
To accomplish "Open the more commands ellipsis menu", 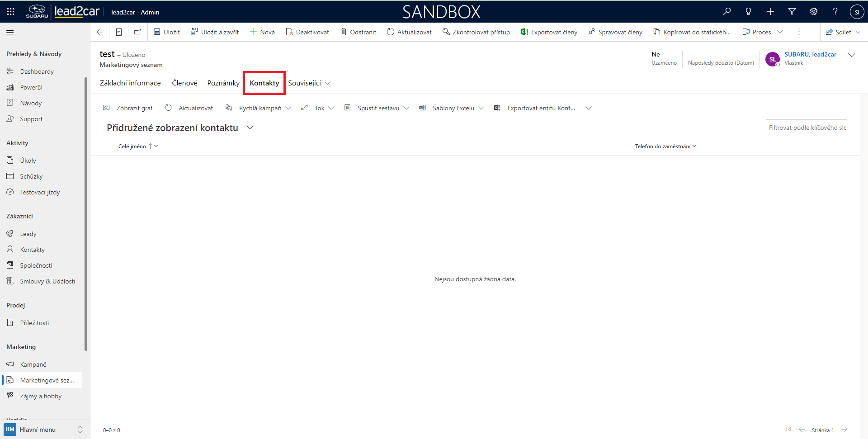I will pos(799,32).
